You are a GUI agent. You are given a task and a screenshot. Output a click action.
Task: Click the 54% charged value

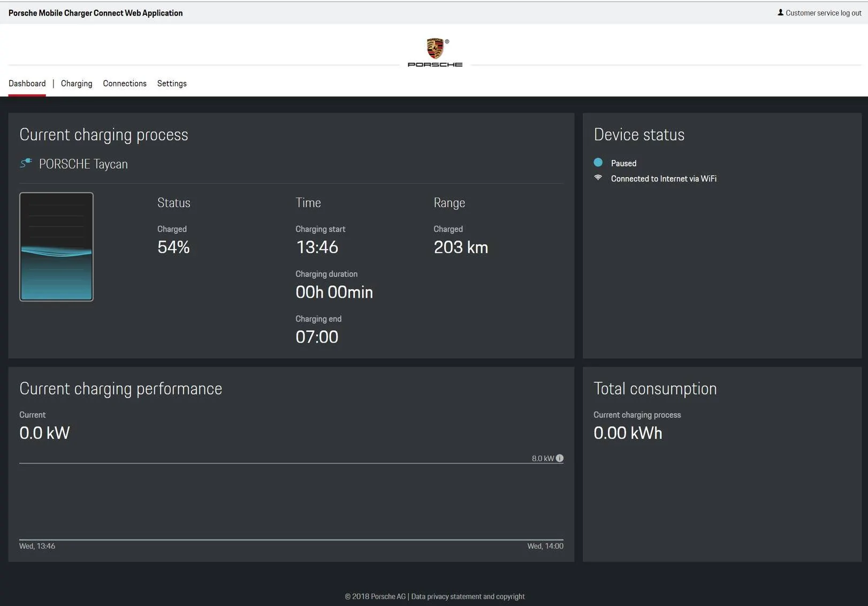point(173,247)
